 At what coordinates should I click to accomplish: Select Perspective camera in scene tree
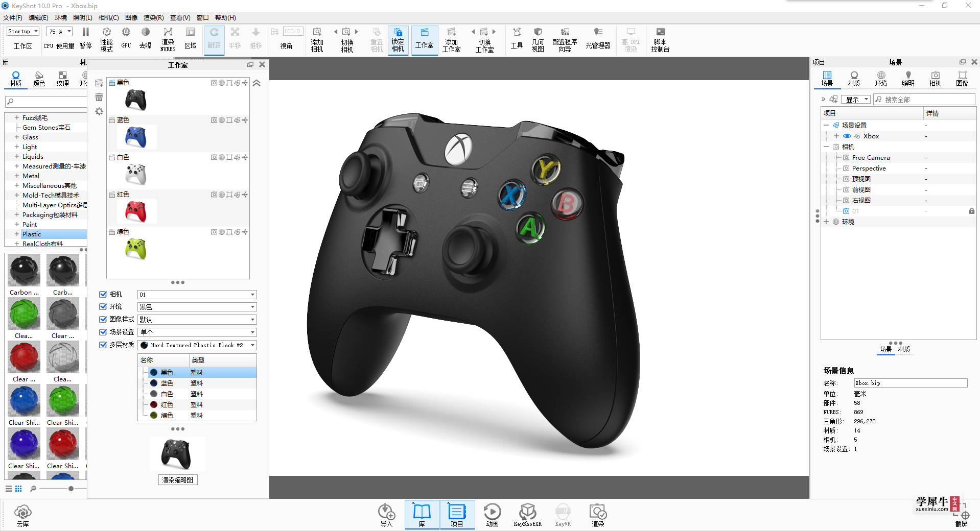tap(869, 168)
